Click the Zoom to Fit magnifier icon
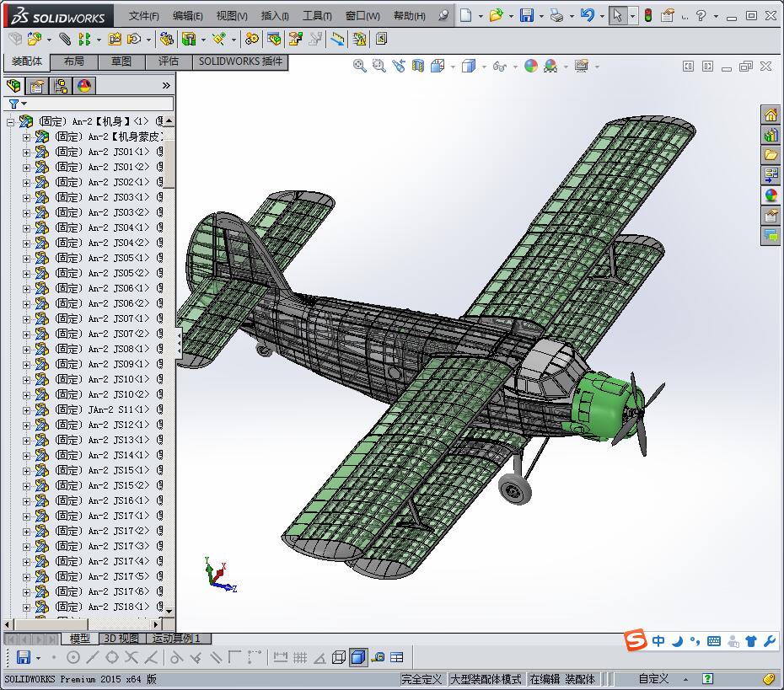This screenshot has width=784, height=690. click(x=360, y=66)
